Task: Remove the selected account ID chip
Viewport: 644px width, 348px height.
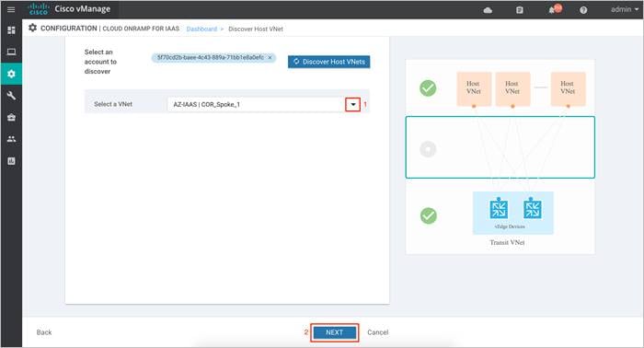Action: tap(270, 57)
